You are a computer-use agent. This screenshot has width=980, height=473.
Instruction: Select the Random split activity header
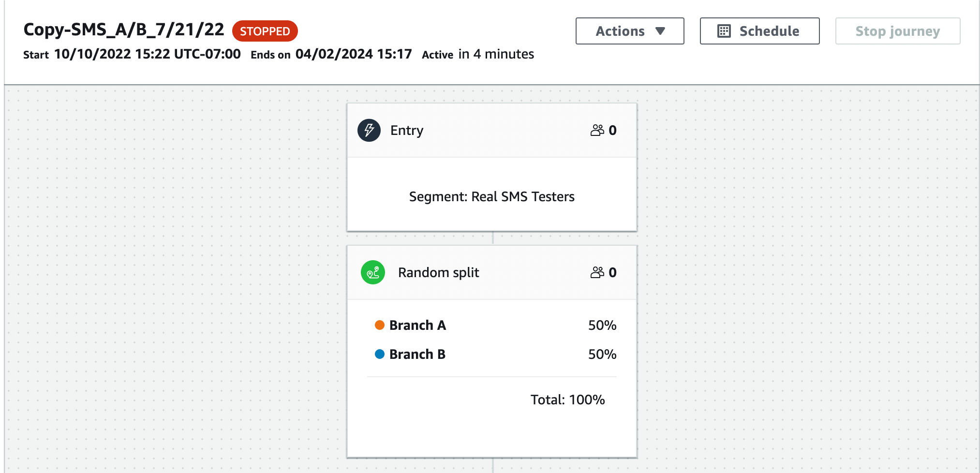491,272
